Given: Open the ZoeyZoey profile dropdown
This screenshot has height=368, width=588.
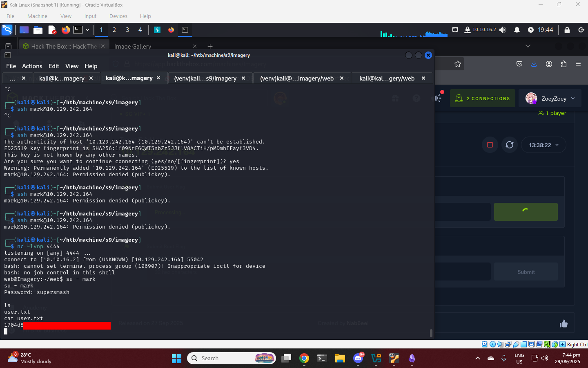Looking at the screenshot, I should [550, 99].
